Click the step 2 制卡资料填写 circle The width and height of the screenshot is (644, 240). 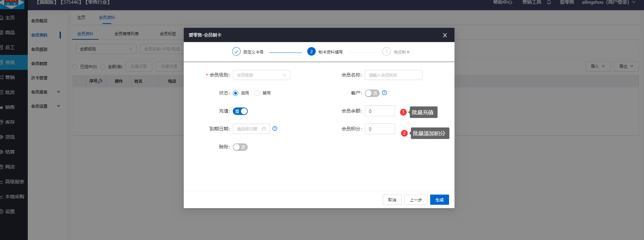(x=311, y=52)
